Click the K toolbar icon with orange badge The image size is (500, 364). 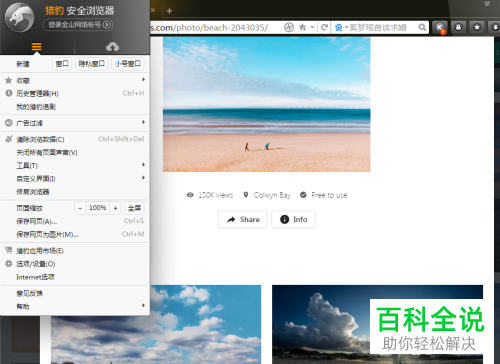[440, 28]
